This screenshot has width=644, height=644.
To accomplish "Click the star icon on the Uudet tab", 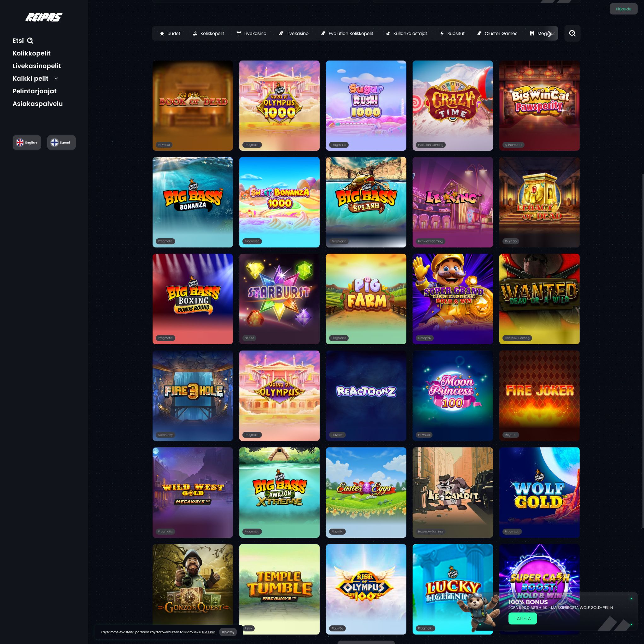I will 161,33.
